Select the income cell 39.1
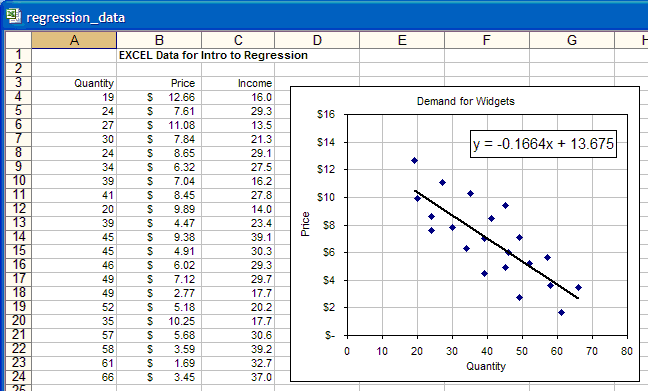 (238, 237)
